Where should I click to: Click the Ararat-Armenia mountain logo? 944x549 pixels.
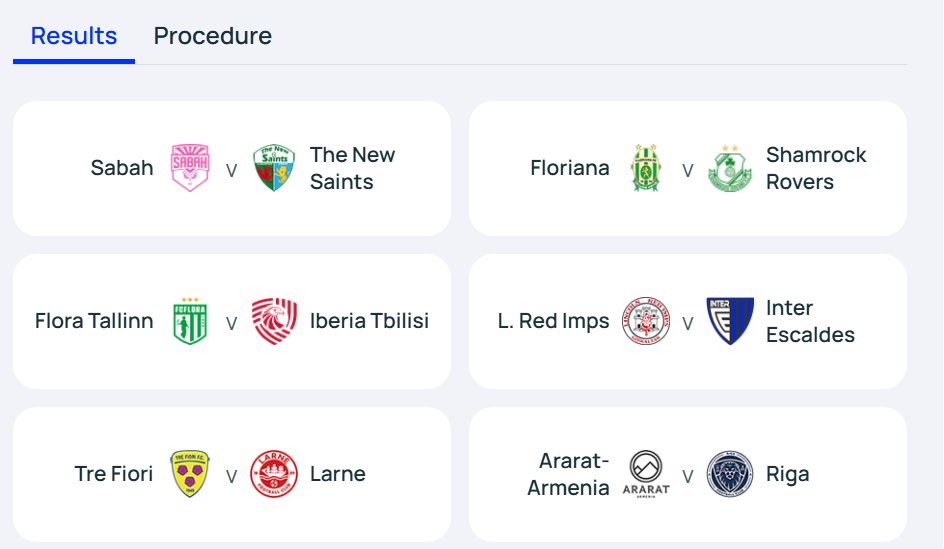point(645,474)
